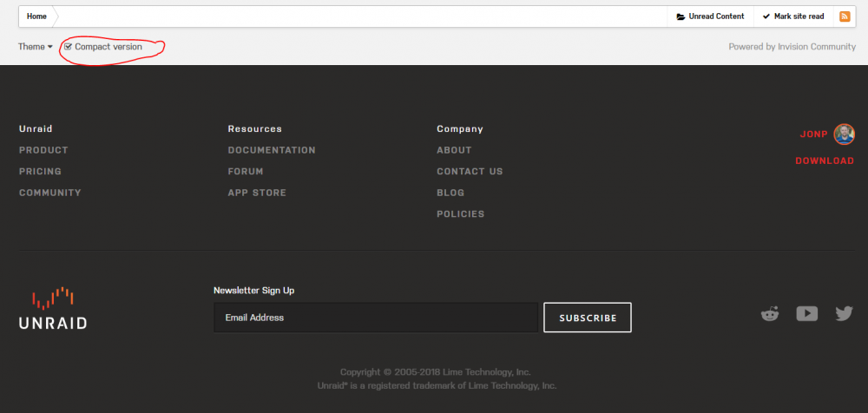Click the registered trademark notice text
Image resolution: width=868 pixels, height=413 pixels.
(x=437, y=385)
